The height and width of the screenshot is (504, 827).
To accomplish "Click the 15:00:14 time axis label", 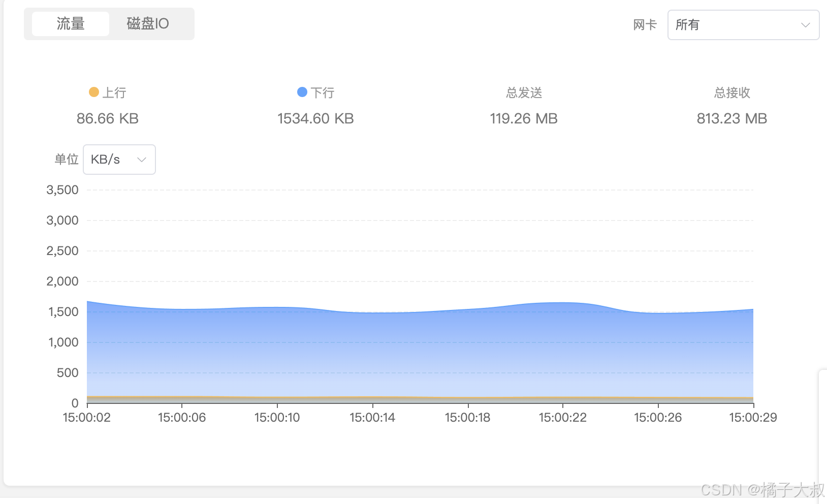I will click(x=372, y=417).
